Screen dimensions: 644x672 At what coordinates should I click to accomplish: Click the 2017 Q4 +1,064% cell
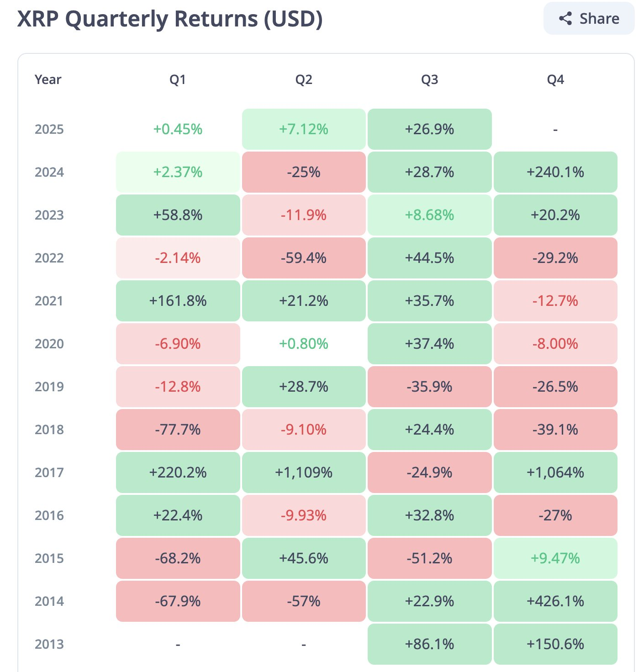(555, 472)
